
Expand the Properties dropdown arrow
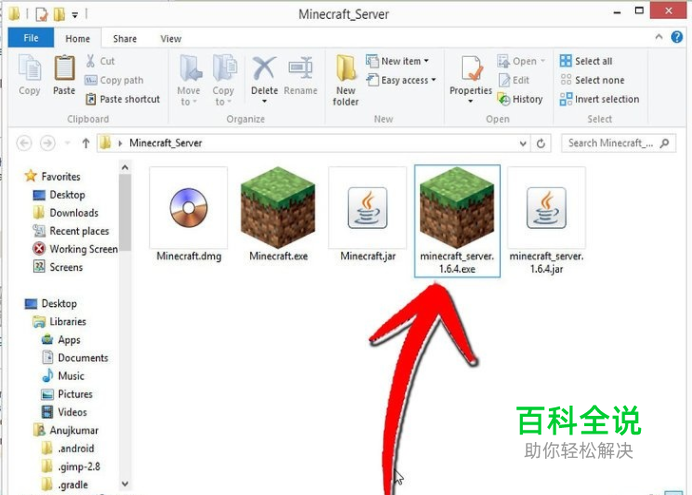(470, 101)
